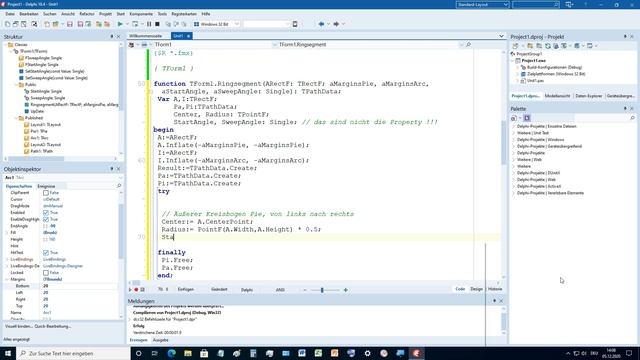This screenshot has height=360, width=640.
Task: Click the refresh icon in Projekt panel toolbar
Action: coord(548,46)
